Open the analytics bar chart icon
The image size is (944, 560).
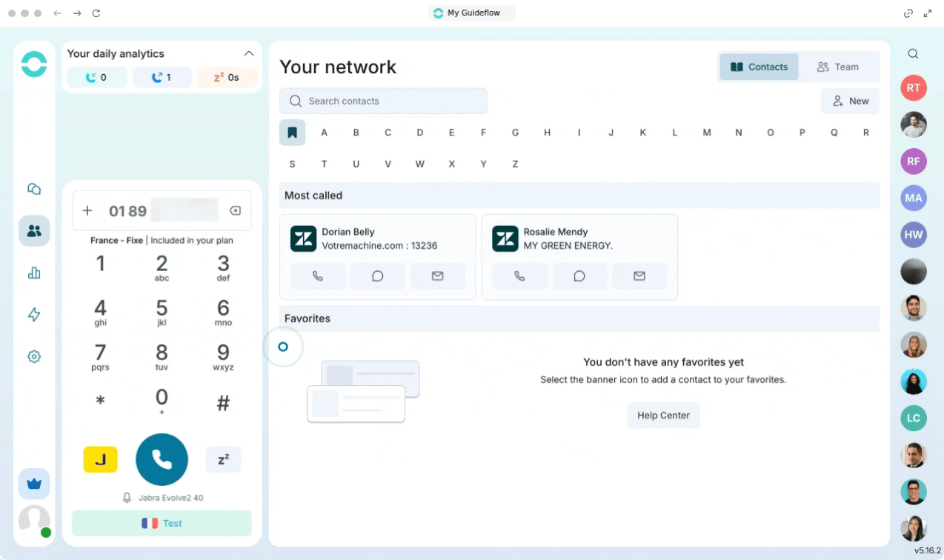tap(34, 273)
